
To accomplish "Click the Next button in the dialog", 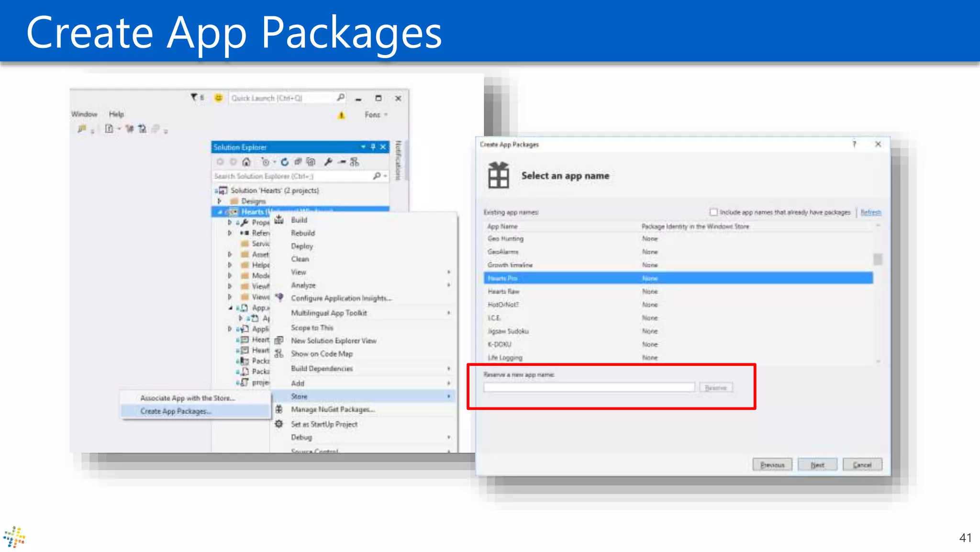I will click(817, 464).
